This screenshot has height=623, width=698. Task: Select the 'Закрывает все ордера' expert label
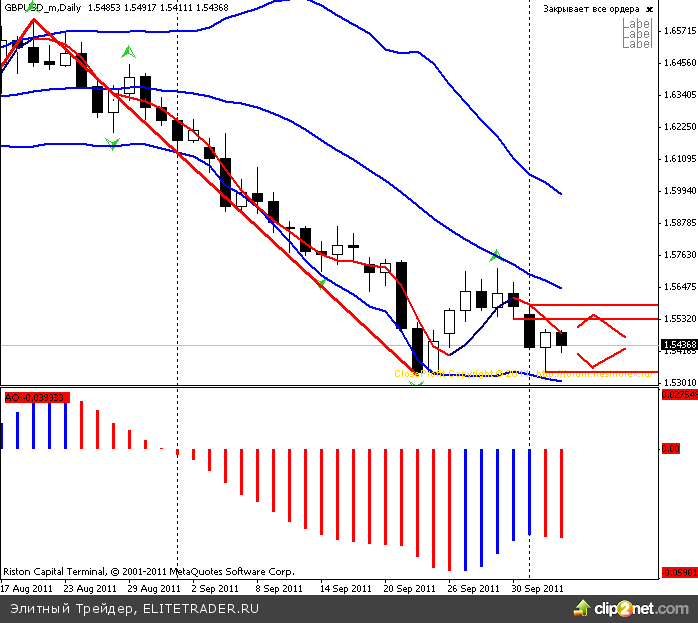click(590, 9)
